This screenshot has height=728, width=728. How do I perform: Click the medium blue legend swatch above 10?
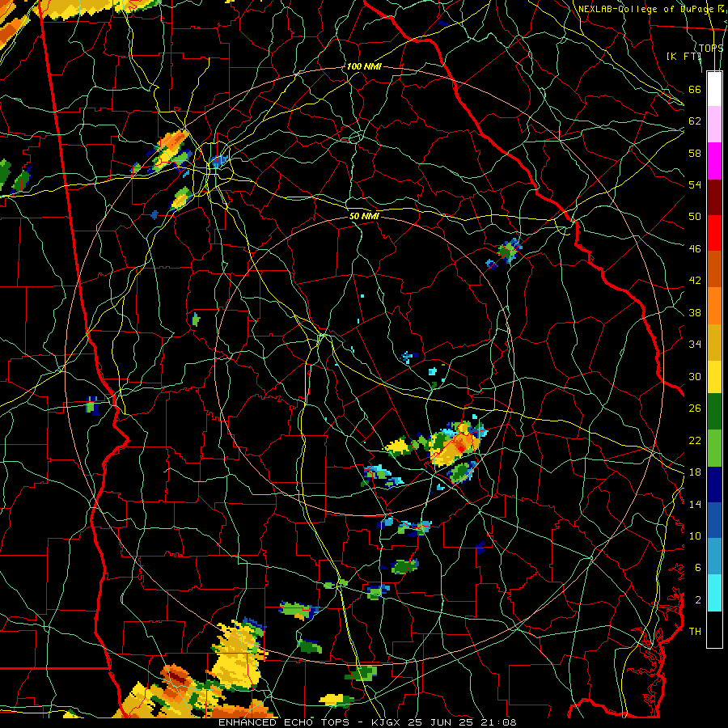point(714,520)
